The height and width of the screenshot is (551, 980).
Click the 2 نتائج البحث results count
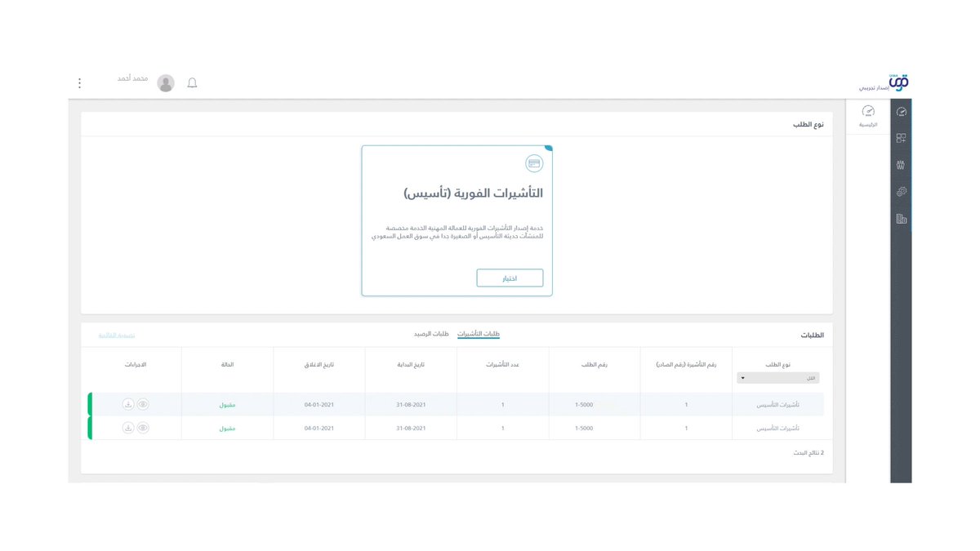coord(810,452)
